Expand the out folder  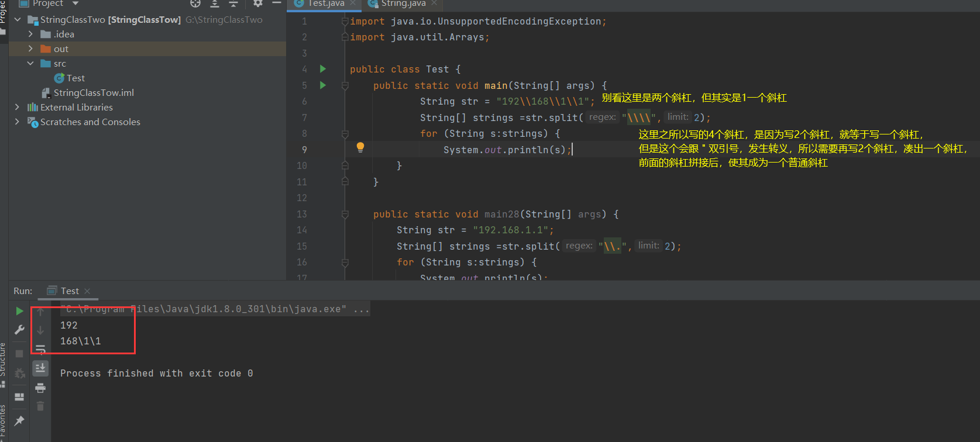30,49
